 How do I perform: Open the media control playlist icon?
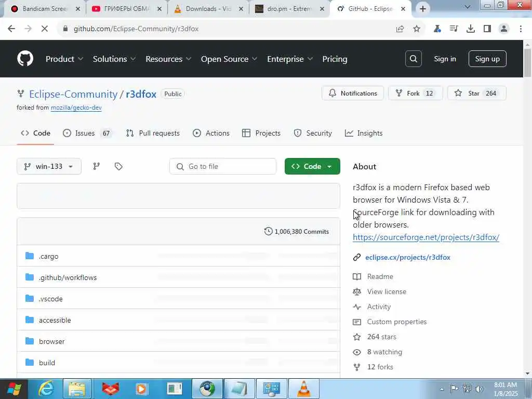(x=454, y=29)
